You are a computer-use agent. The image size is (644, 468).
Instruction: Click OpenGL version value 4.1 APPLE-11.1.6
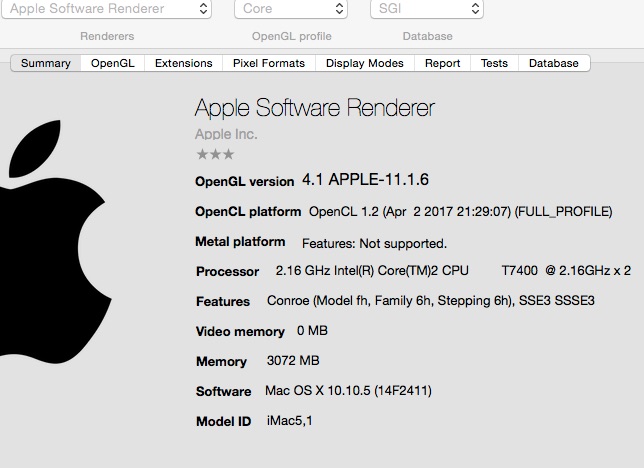pyautogui.click(x=366, y=180)
